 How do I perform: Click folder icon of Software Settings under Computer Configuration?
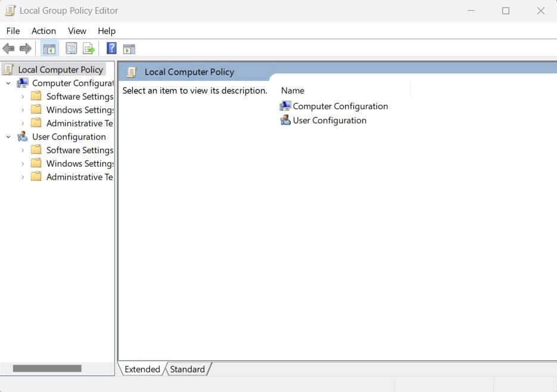pyautogui.click(x=36, y=96)
